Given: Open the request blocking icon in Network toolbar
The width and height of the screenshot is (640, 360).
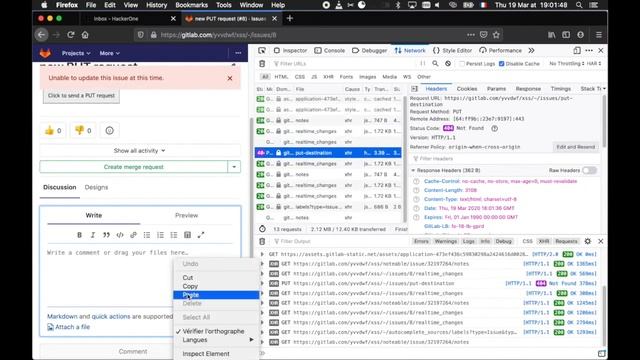Looking at the screenshot, I should [448, 64].
